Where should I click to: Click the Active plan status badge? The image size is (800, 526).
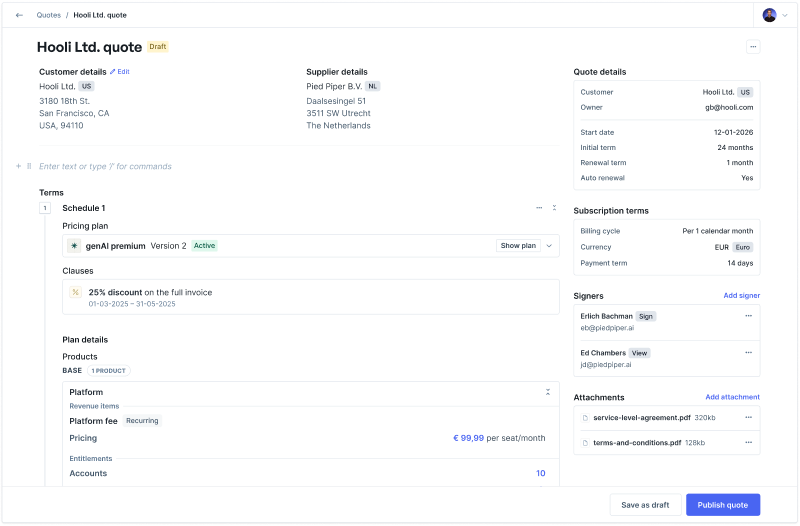(x=204, y=246)
